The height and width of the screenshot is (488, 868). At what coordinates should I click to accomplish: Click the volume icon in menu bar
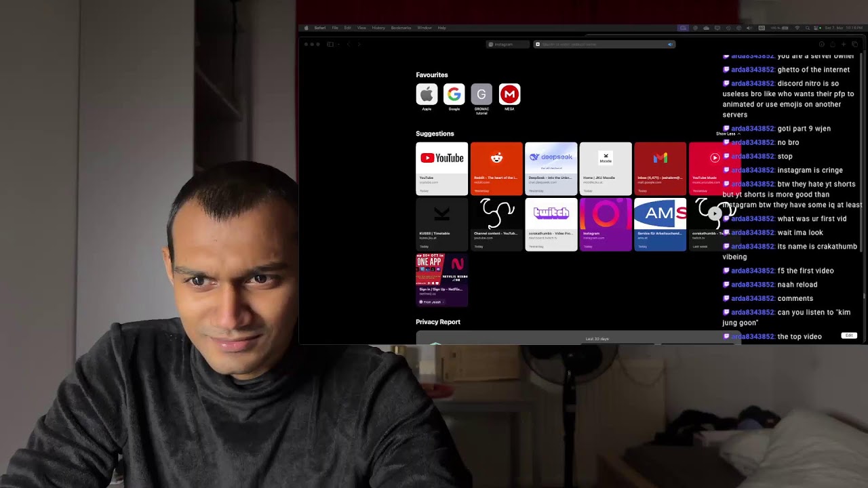click(x=749, y=28)
